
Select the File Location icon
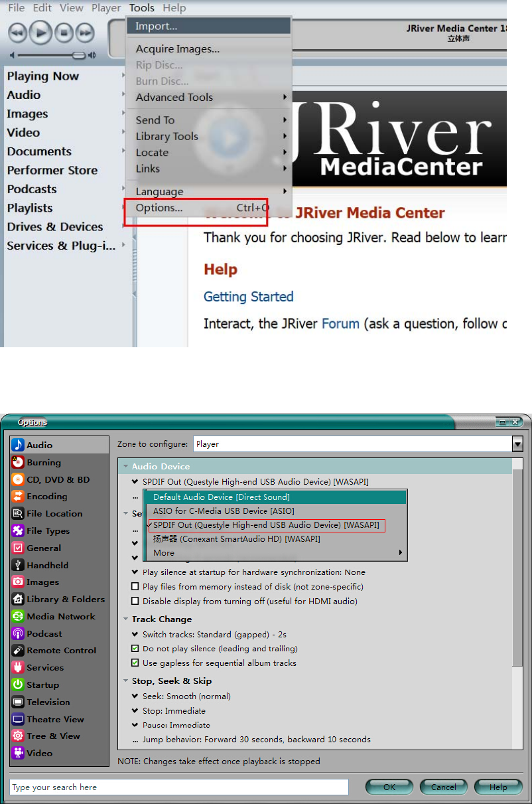(x=18, y=513)
